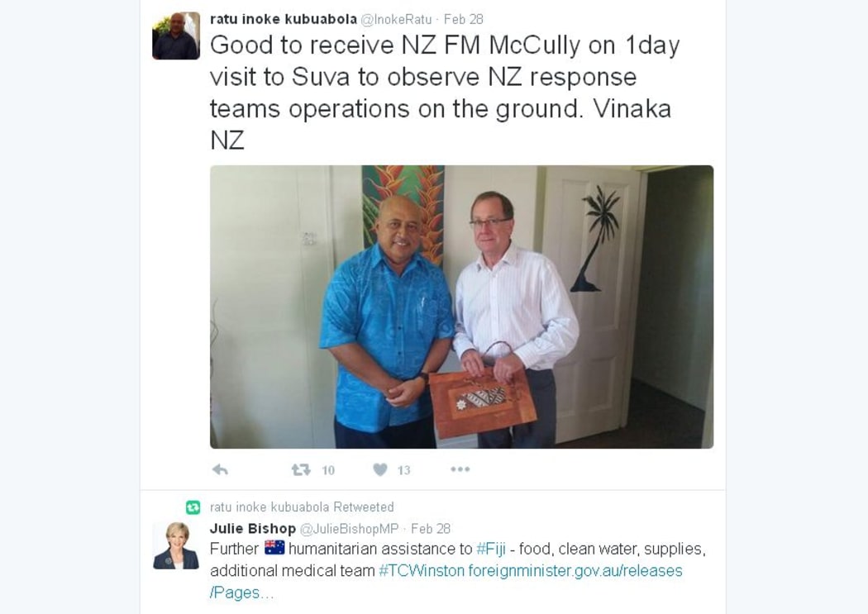Open ratu inoke kubuabola's profile avatar

click(x=176, y=36)
